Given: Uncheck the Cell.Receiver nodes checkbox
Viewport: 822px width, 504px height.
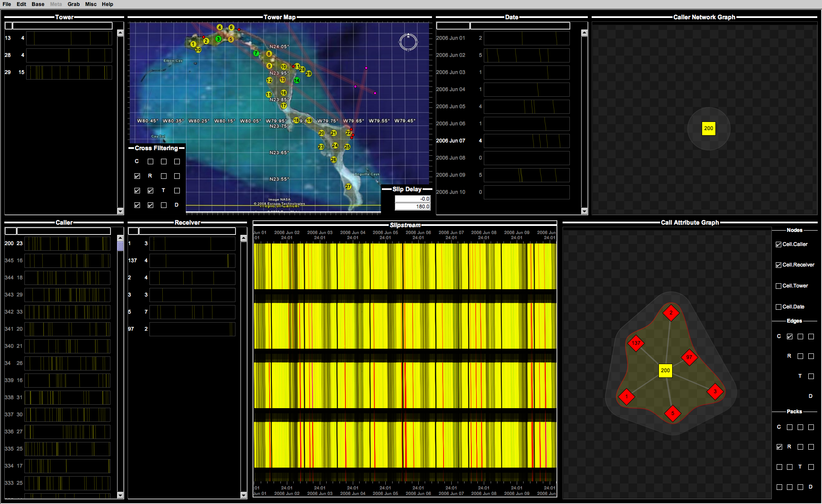Looking at the screenshot, I should (778, 265).
